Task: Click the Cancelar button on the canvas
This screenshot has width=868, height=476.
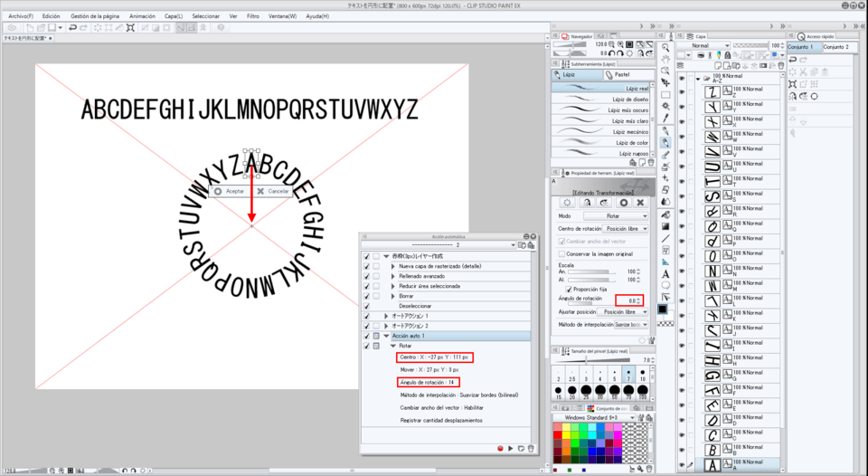Action: pos(272,191)
